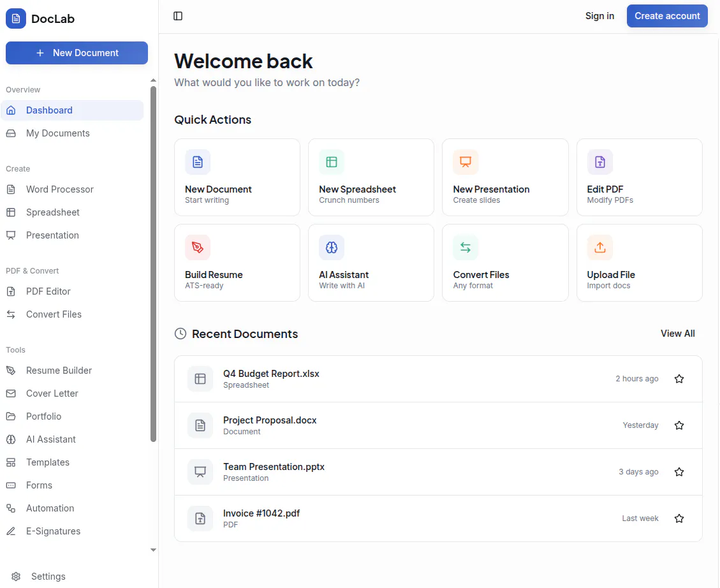
Task: Click the Convert Files arrows card icon
Action: 466,247
